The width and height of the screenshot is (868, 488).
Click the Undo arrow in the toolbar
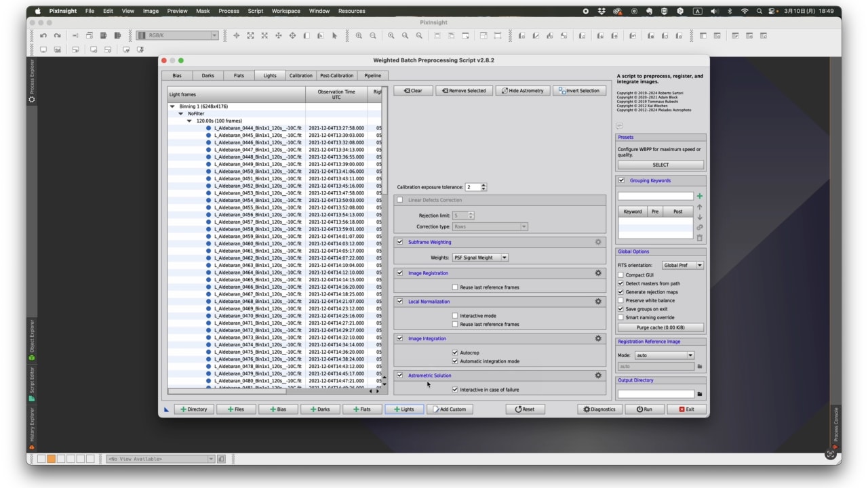pyautogui.click(x=43, y=35)
